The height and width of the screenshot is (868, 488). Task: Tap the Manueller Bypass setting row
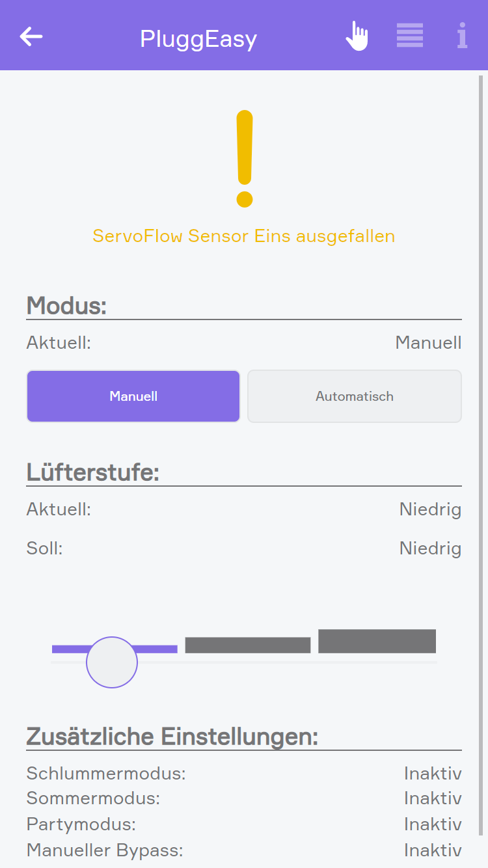point(244,850)
